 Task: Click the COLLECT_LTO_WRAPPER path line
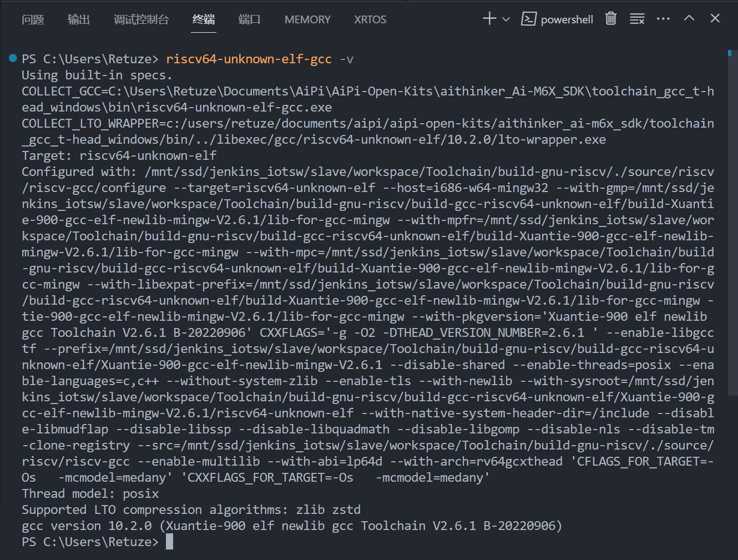pyautogui.click(x=368, y=132)
